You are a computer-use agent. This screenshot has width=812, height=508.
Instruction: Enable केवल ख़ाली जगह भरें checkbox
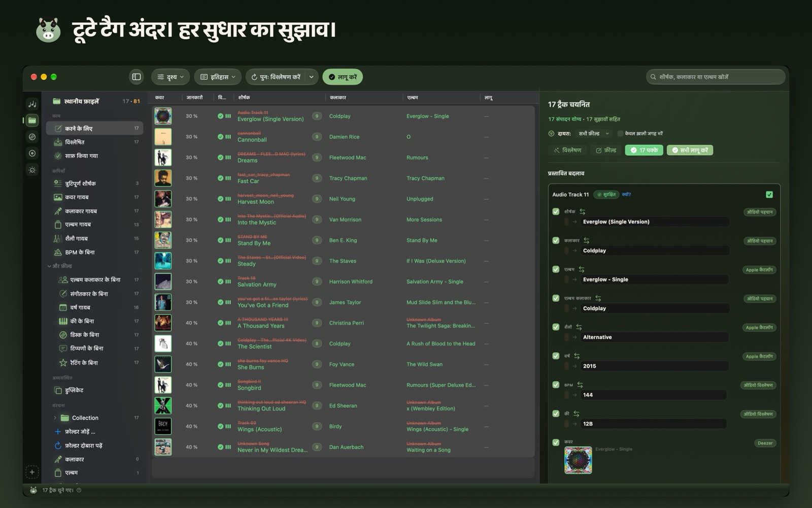coord(620,134)
